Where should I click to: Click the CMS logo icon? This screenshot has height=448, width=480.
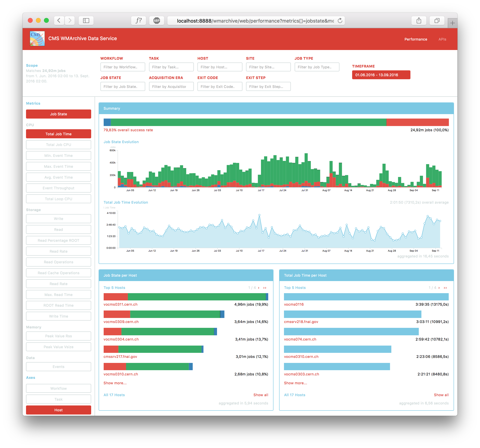pos(37,39)
